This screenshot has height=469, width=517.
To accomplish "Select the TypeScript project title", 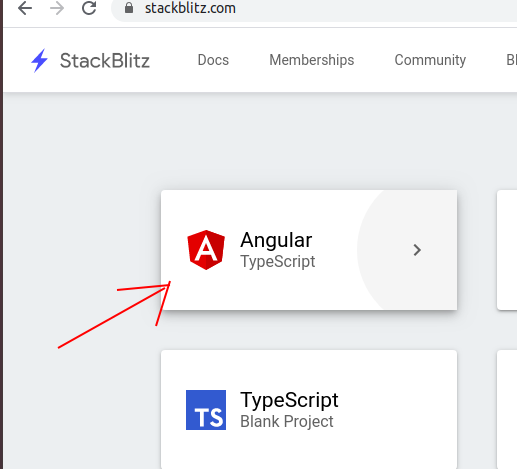I will [x=289, y=400].
